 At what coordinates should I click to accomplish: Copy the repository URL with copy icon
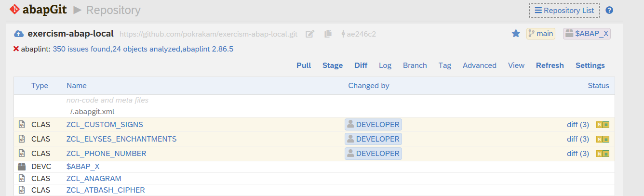[328, 34]
